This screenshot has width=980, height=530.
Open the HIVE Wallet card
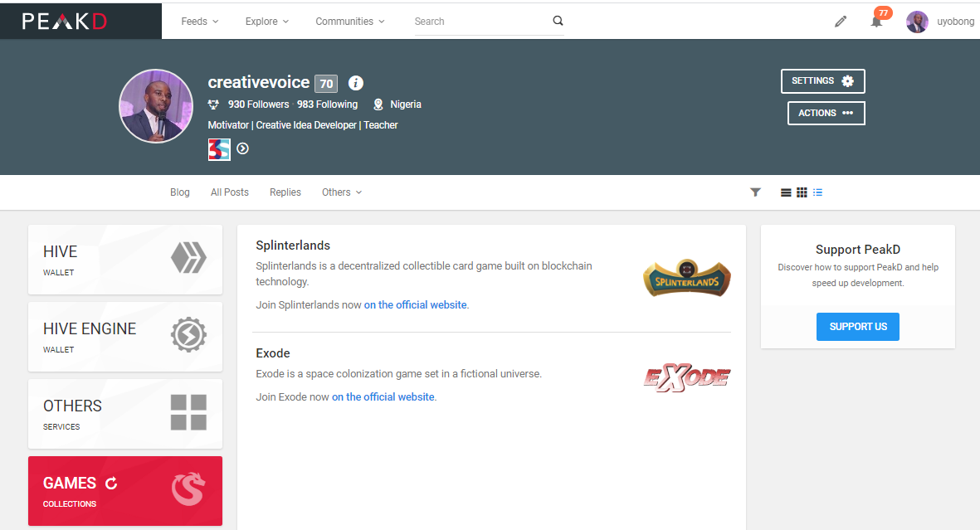pos(125,260)
